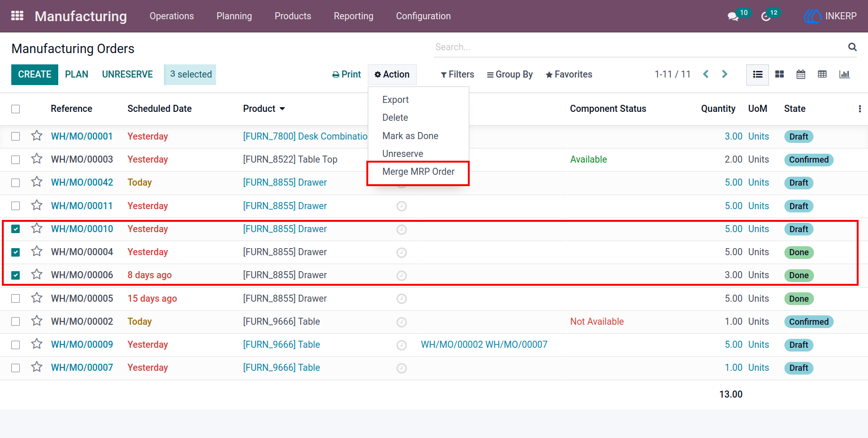This screenshot has height=438, width=868.
Task: Click the PLAN button
Action: coord(77,74)
